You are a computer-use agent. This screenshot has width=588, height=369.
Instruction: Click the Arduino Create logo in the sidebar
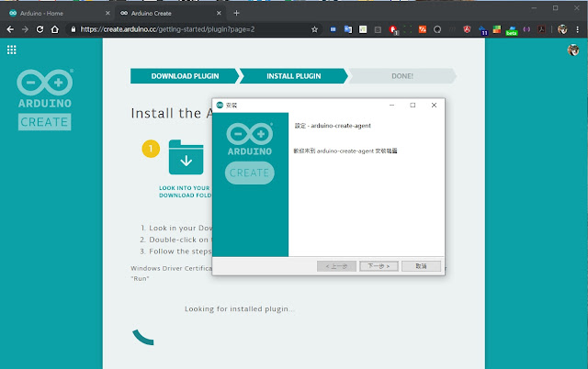pyautogui.click(x=45, y=100)
